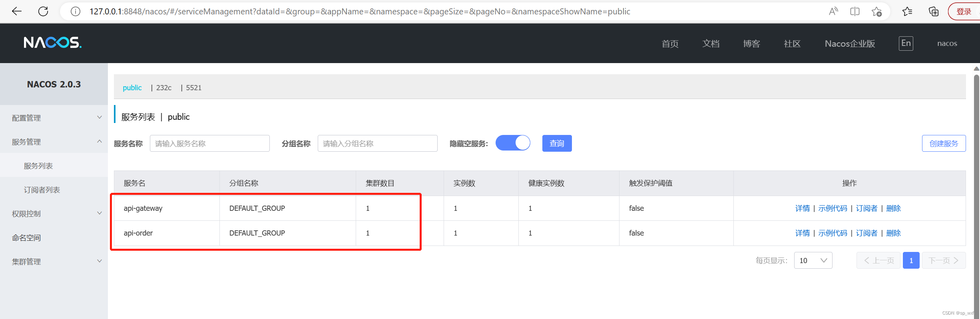Click the 创建服务 button
Screen dimensions: 980x319
(x=944, y=143)
